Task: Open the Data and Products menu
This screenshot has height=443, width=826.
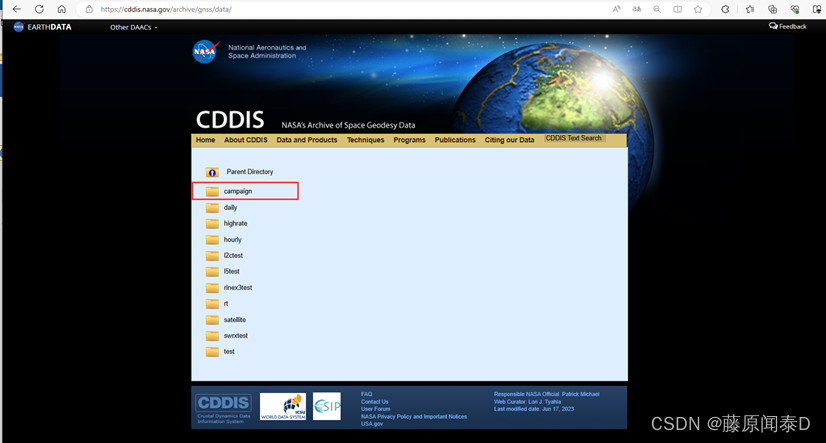Action: pos(307,140)
